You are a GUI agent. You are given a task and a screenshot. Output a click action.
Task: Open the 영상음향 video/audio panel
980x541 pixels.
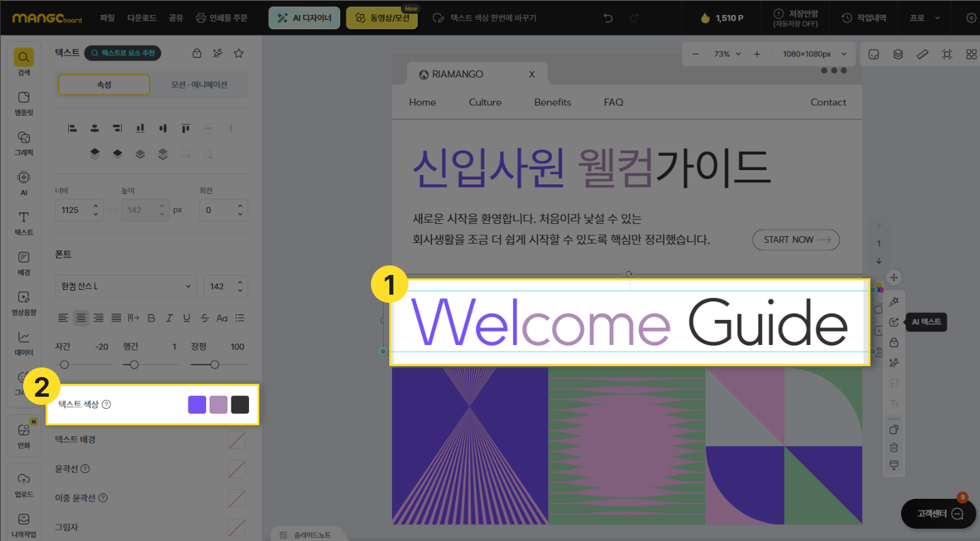(x=24, y=303)
